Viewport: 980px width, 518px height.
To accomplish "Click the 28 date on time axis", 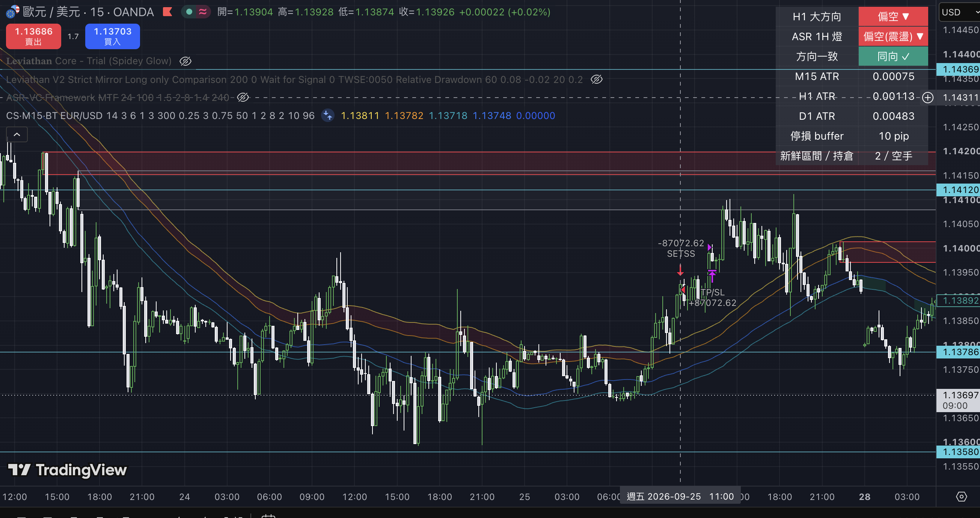I will click(864, 497).
